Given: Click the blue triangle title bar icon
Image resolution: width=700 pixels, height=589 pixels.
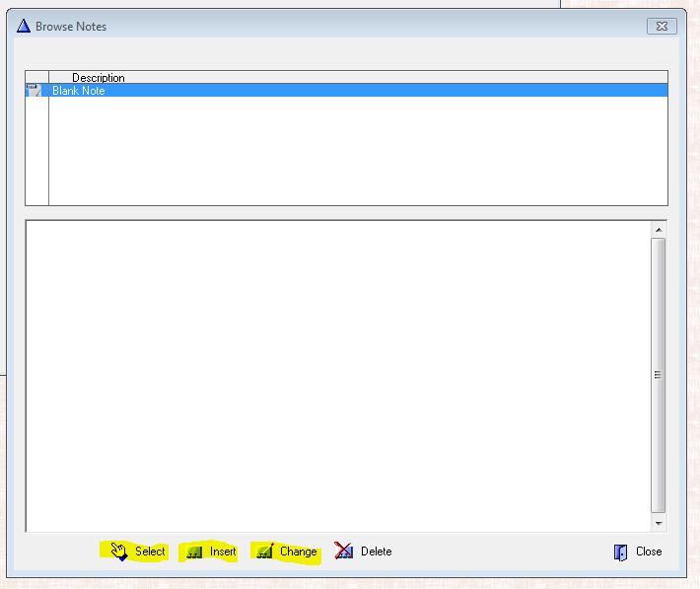Looking at the screenshot, I should [x=24, y=26].
